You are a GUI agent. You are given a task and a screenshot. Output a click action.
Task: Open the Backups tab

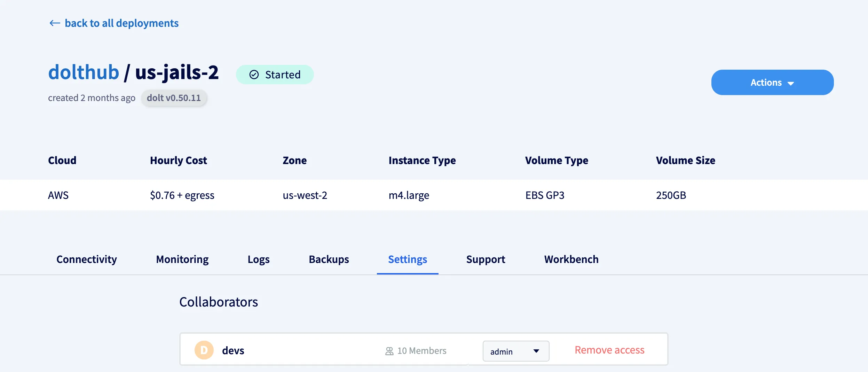[329, 259]
